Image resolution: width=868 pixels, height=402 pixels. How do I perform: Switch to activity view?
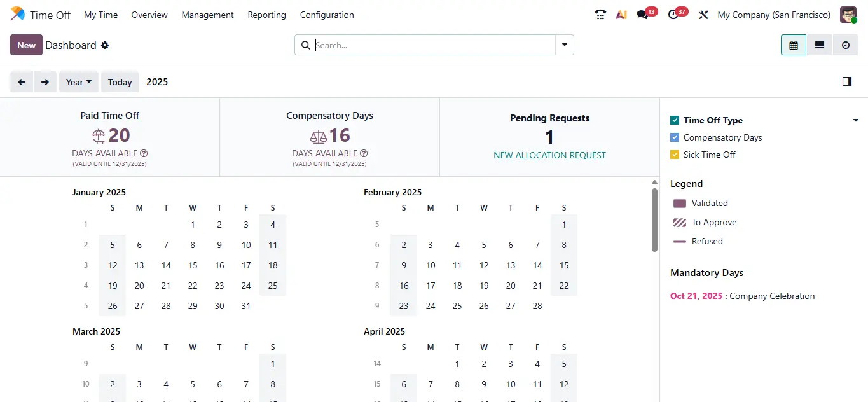(846, 45)
